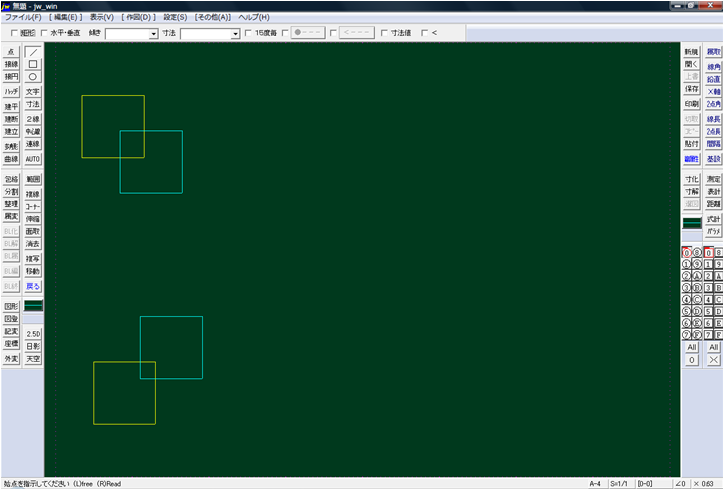Select the rectangle drawing tool icon

(33, 64)
